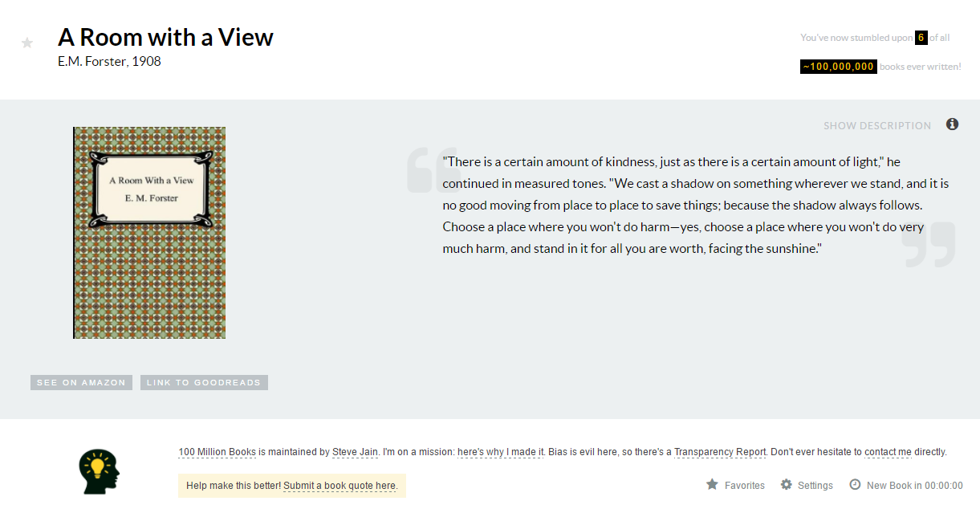980x509 pixels.
Task: Click the New Book clock icon
Action: click(855, 485)
